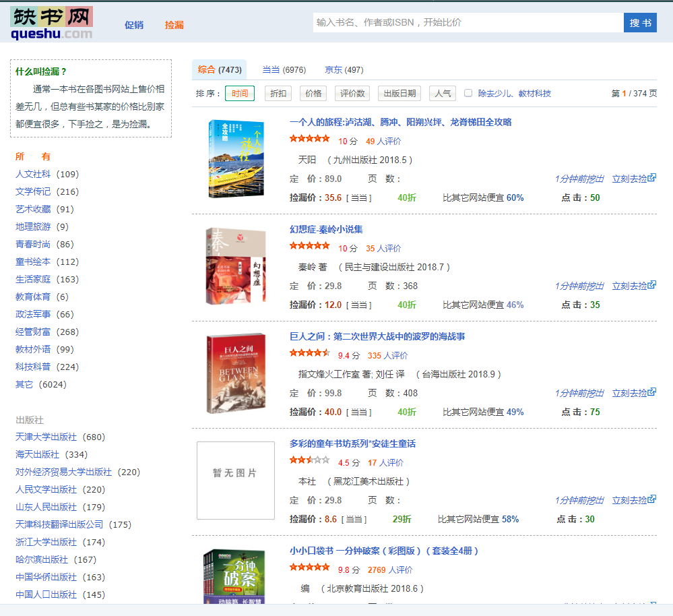673x616 pixels.
Task: Click the 搜书 search button
Action: click(639, 22)
